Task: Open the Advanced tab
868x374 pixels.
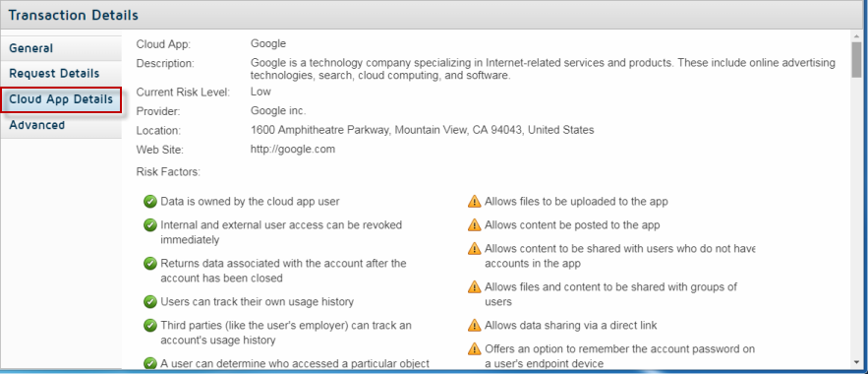Action: pos(61,125)
